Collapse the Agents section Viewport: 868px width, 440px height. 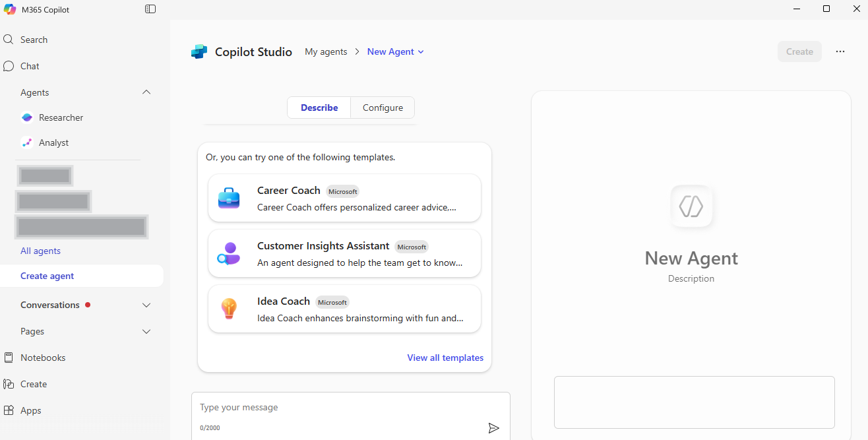tap(146, 92)
